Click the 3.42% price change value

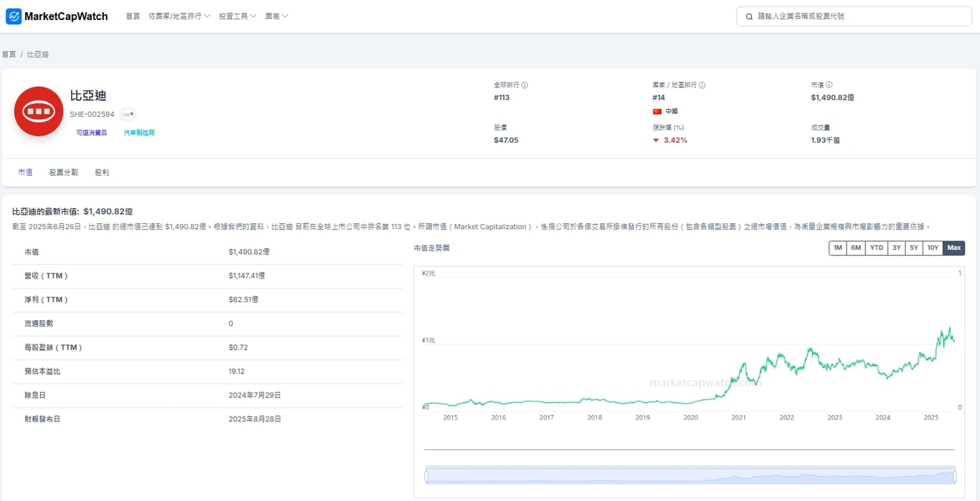pyautogui.click(x=675, y=140)
